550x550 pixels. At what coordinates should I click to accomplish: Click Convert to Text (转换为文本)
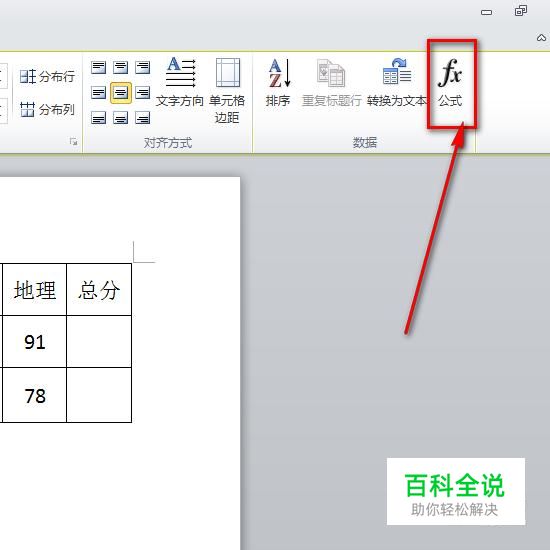pyautogui.click(x=397, y=83)
